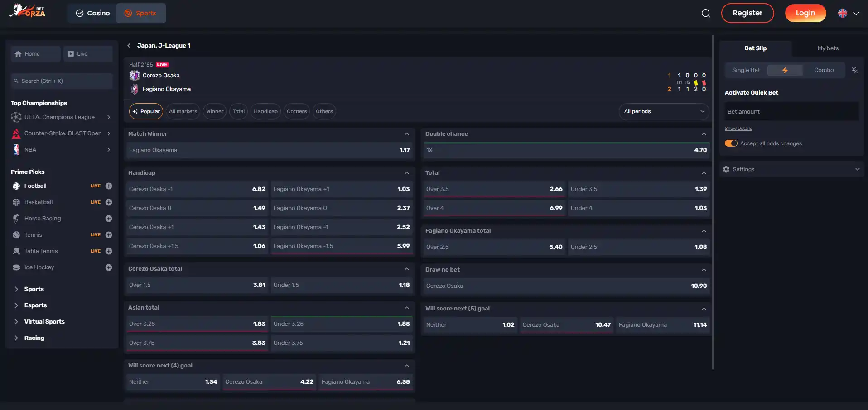The height and width of the screenshot is (410, 868).
Task: Select the Corners market filter
Action: click(297, 111)
